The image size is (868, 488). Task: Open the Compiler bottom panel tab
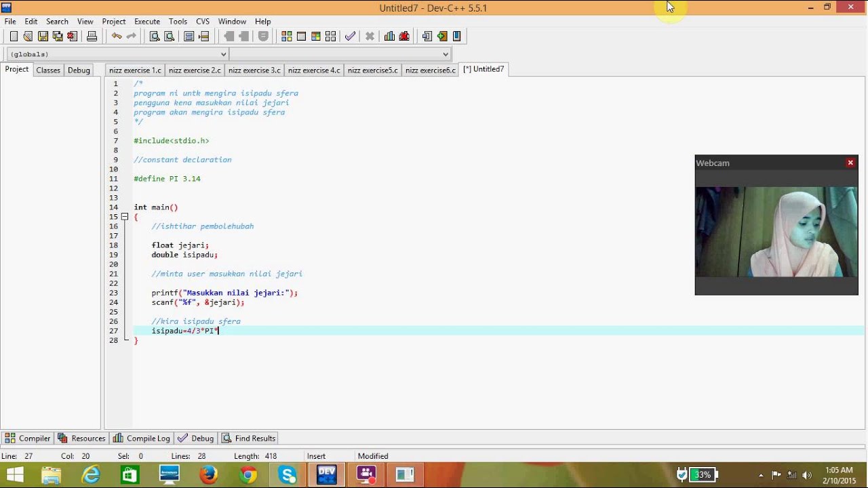click(x=27, y=439)
